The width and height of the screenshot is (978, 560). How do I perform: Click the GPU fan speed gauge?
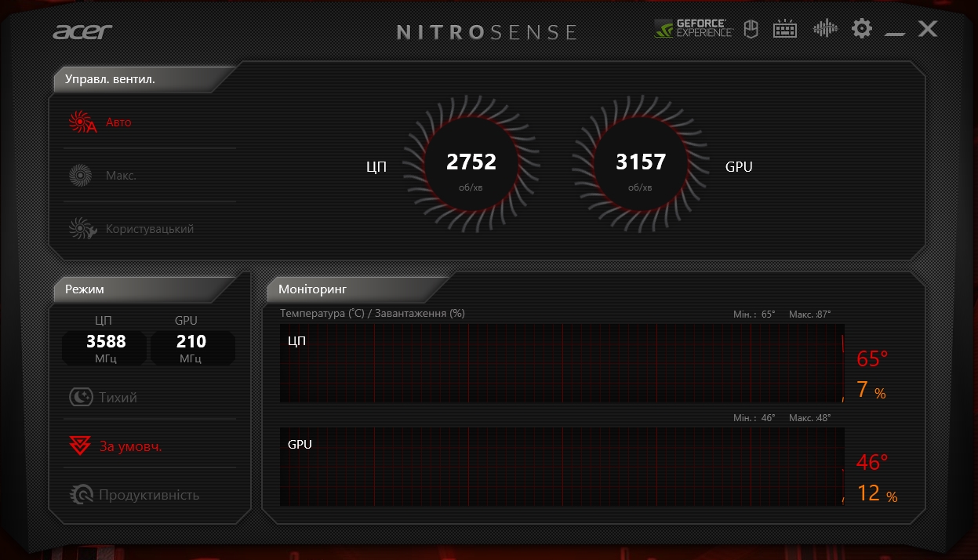(641, 164)
